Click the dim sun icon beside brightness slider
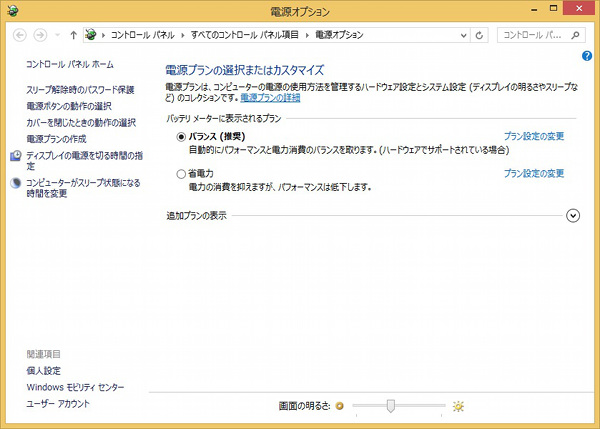This screenshot has width=600, height=429. coord(341,406)
